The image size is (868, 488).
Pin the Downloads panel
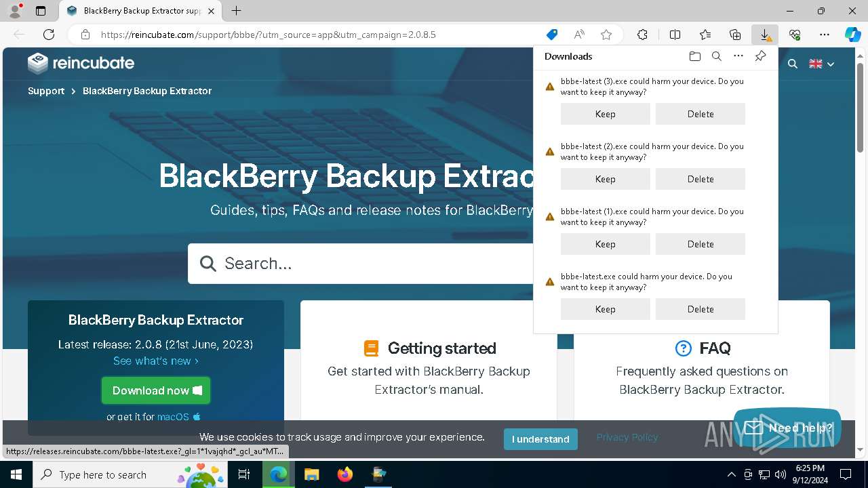click(760, 56)
